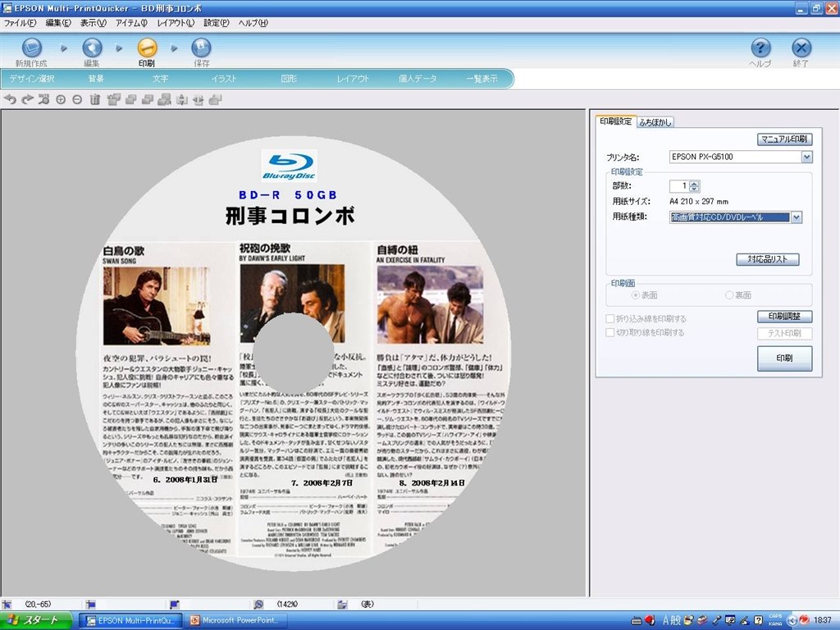This screenshot has width=840, height=630.
Task: Click the Windows スタート button
Action: (36, 620)
